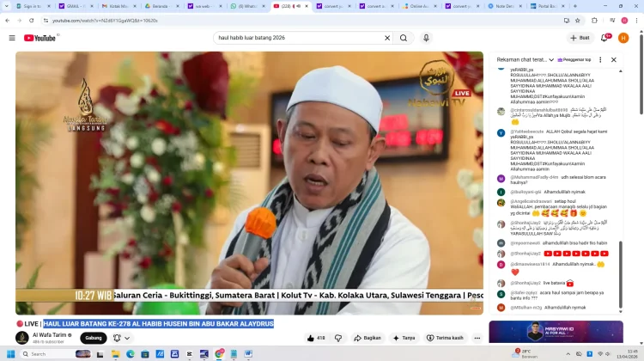Open Chrome from the taskbar
The width and height of the screenshot is (644, 361).
click(x=219, y=353)
